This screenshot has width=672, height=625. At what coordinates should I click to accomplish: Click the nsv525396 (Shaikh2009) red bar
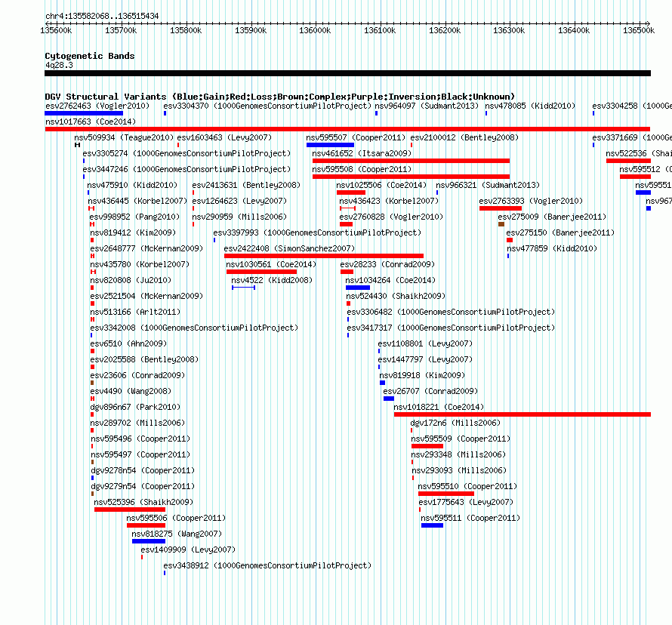coord(129,510)
